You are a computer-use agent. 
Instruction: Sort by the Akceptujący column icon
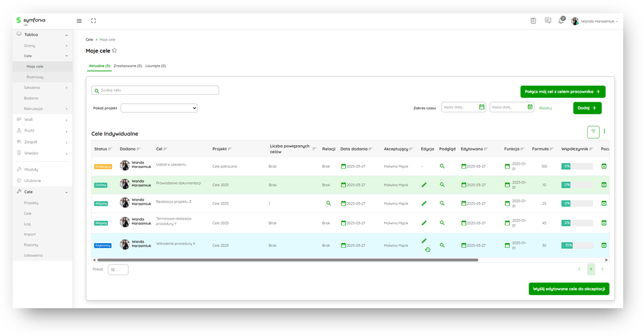411,149
